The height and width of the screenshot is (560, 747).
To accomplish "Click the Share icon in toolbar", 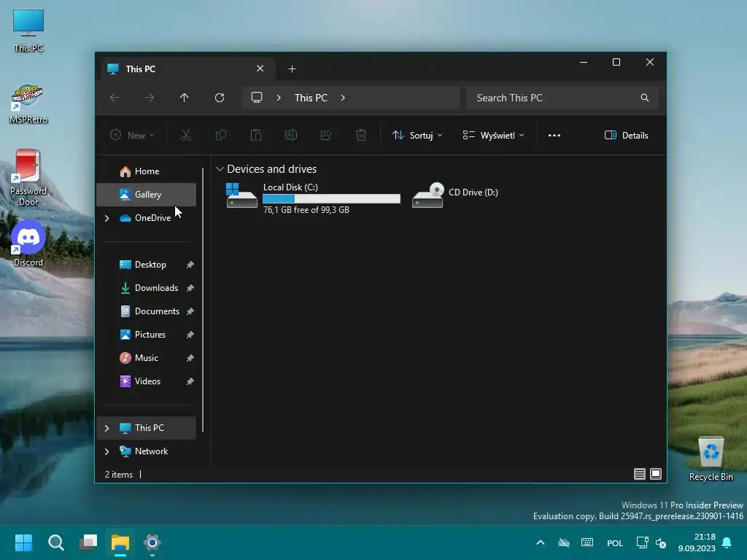I will [326, 135].
